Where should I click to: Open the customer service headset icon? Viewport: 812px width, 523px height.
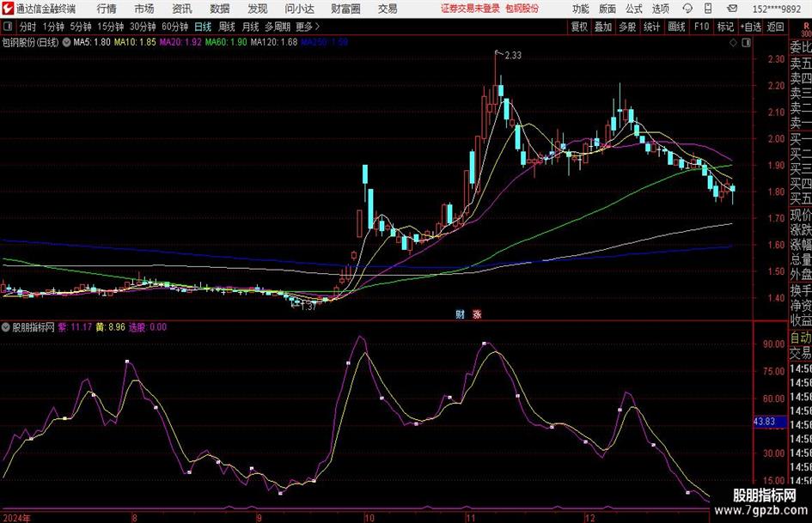coord(687,9)
